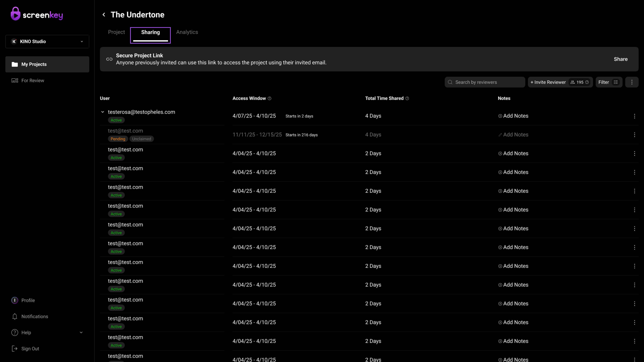Image resolution: width=644 pixels, height=362 pixels.
Task: Click the Screenkey logo
Action: (x=37, y=14)
